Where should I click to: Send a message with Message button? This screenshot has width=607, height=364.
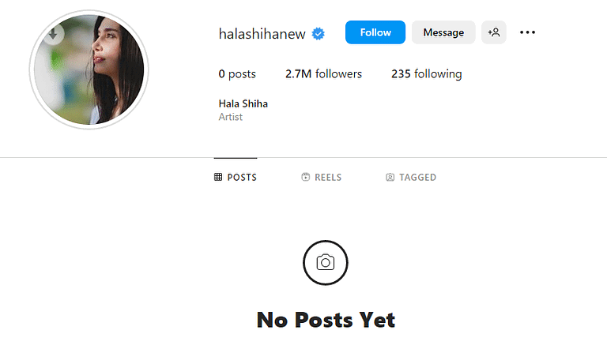(443, 32)
